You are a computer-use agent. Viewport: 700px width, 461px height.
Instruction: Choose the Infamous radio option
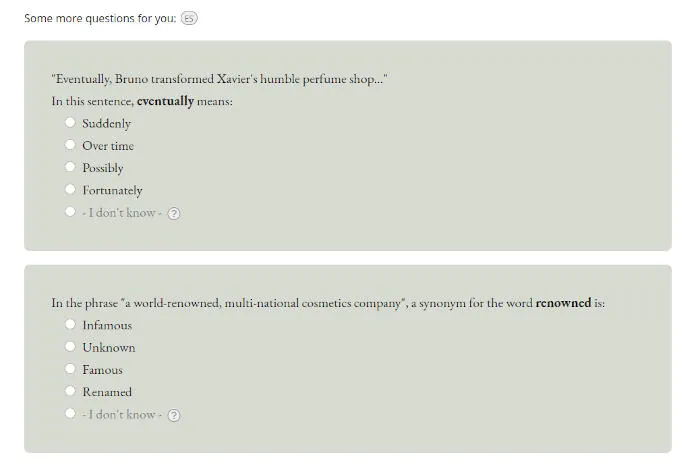click(x=70, y=324)
